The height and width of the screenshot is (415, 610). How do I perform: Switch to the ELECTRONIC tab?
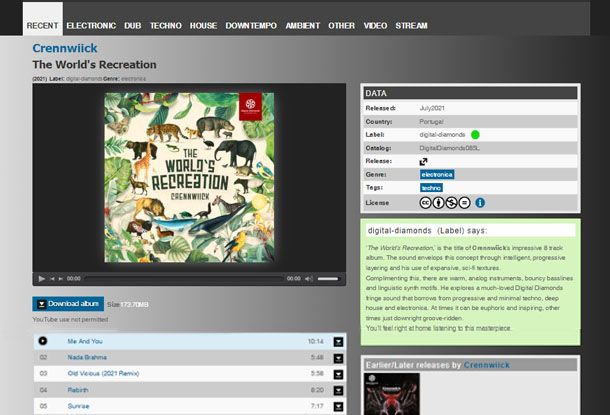[x=91, y=26]
